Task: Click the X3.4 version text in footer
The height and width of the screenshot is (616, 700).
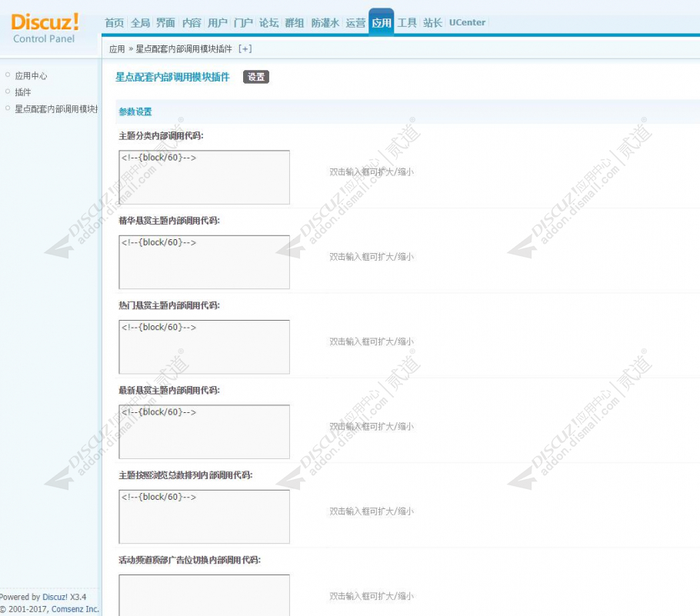Action: [x=78, y=597]
